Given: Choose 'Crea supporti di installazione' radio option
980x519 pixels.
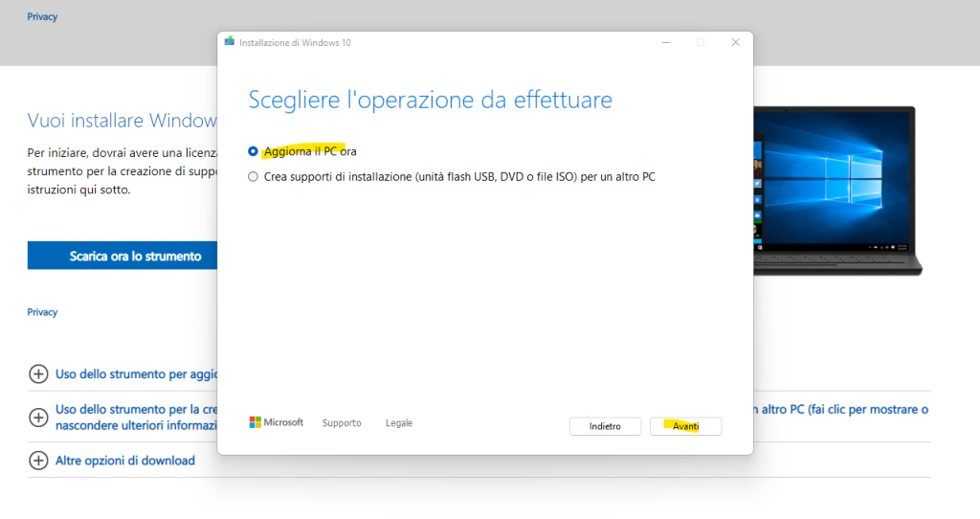Looking at the screenshot, I should (253, 176).
